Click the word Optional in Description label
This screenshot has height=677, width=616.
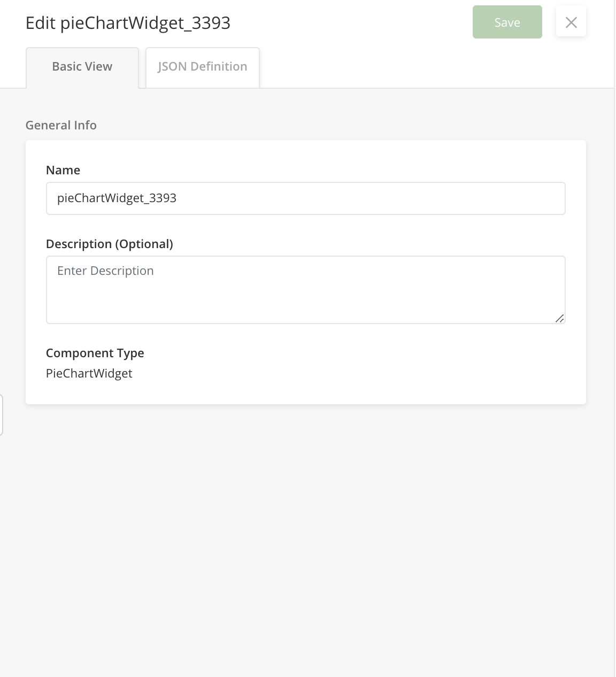pos(142,244)
